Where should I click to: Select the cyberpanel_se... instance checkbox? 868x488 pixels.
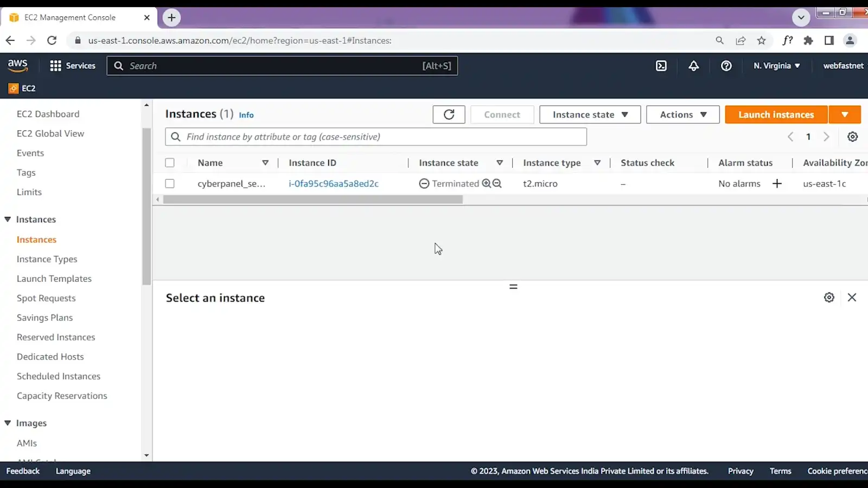[170, 183]
